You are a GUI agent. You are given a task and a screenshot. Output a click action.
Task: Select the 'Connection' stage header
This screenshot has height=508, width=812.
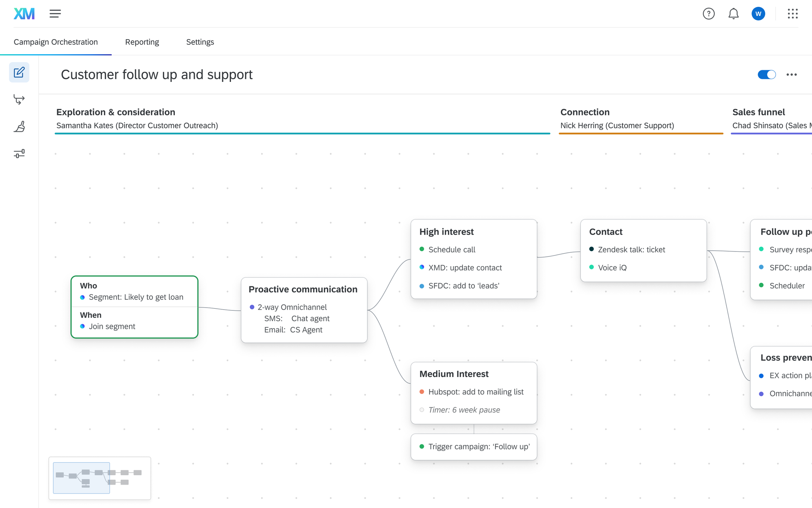(x=585, y=112)
